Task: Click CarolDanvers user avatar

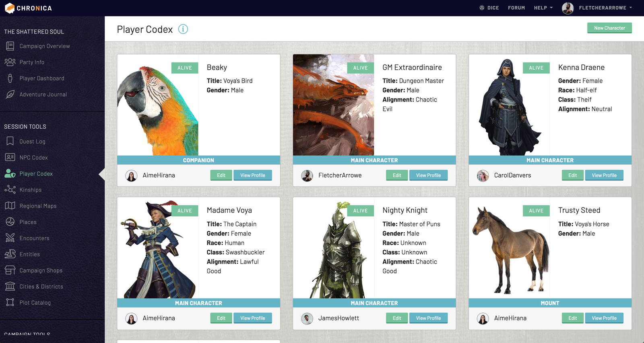Action: pos(483,175)
